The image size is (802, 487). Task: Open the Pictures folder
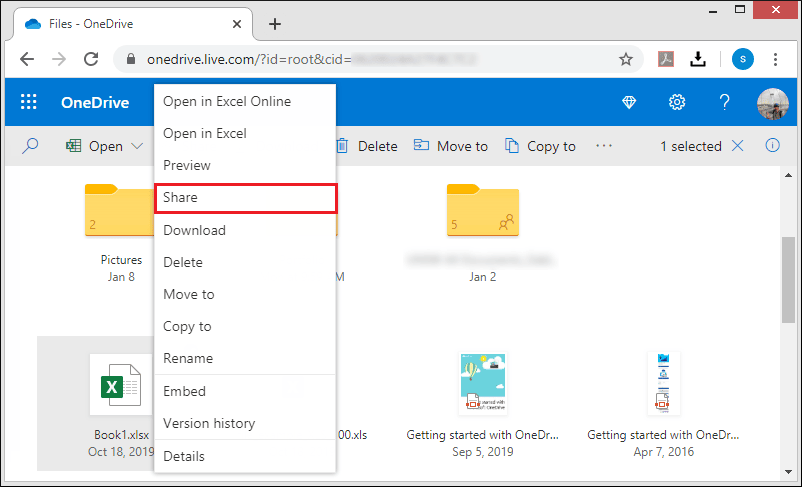click(x=120, y=210)
